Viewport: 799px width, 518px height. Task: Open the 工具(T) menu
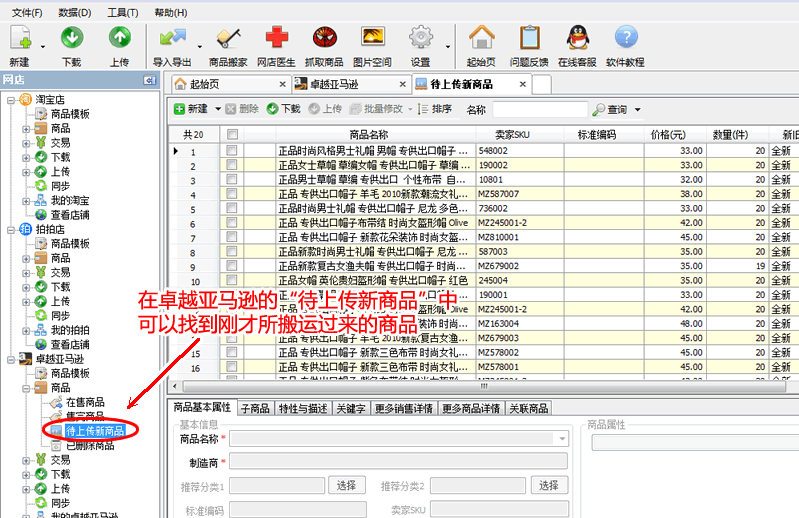123,13
